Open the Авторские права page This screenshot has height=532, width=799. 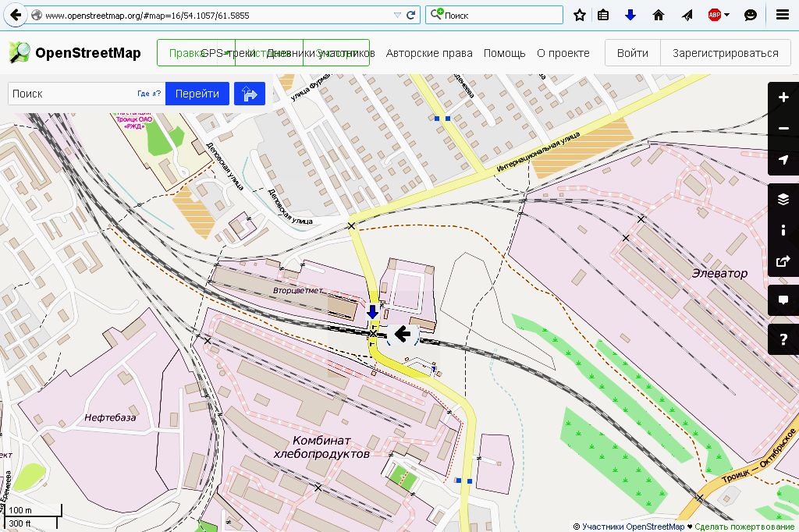(x=429, y=53)
